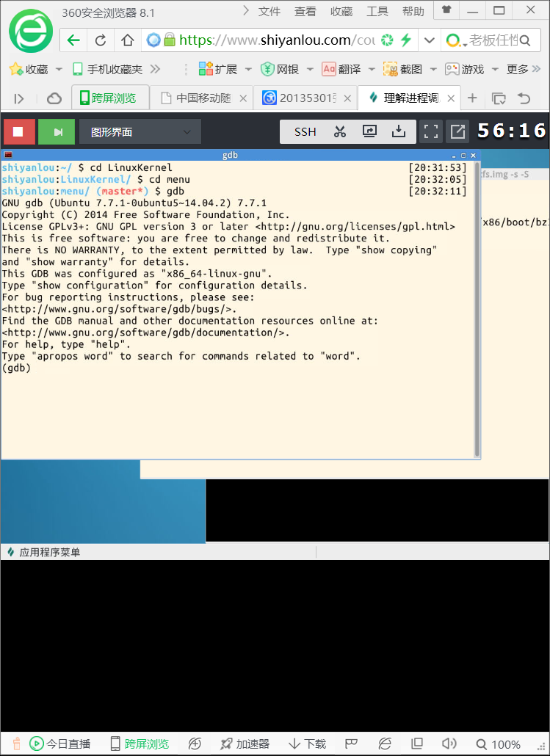The width and height of the screenshot is (550, 756).
Task: Expand the 扩展 dropdown arrow
Action: click(x=248, y=70)
